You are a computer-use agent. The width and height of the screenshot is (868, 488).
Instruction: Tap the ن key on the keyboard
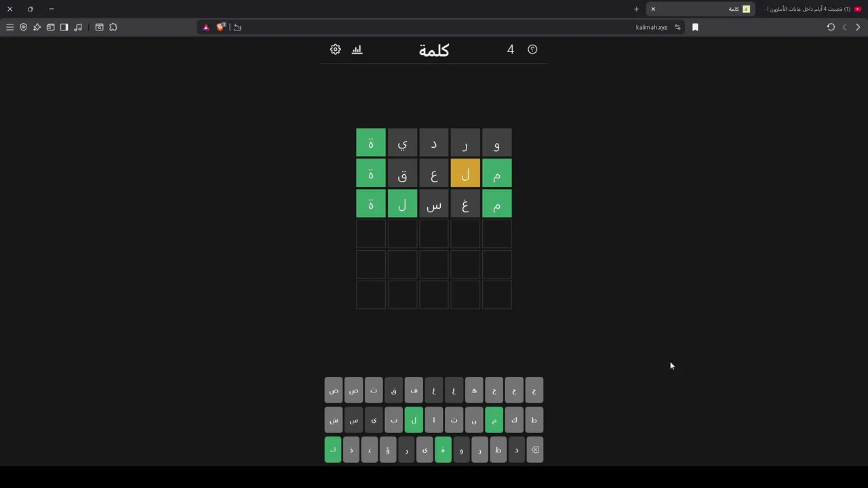pyautogui.click(x=474, y=420)
